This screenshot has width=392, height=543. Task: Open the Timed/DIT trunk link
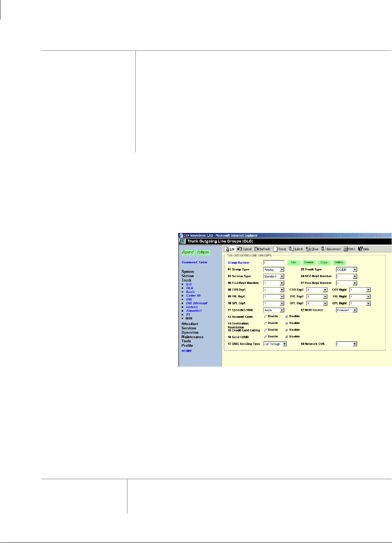[194, 311]
